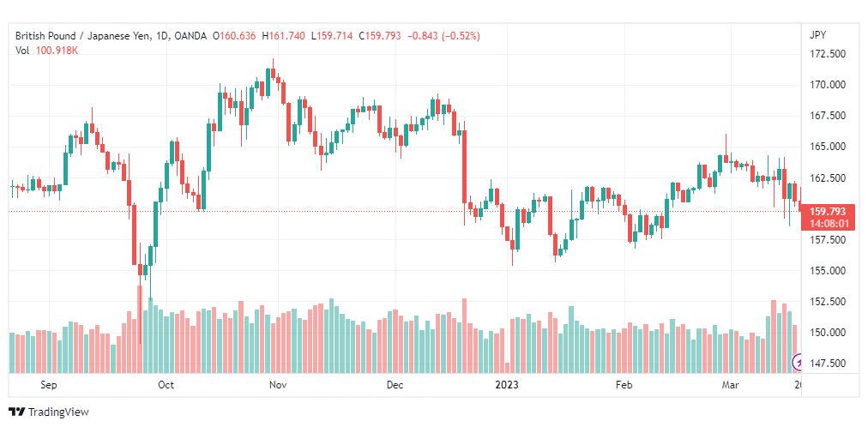Screen dimensions: 868x427
Task: Open the TradingView text link
Action: pyautogui.click(x=58, y=412)
